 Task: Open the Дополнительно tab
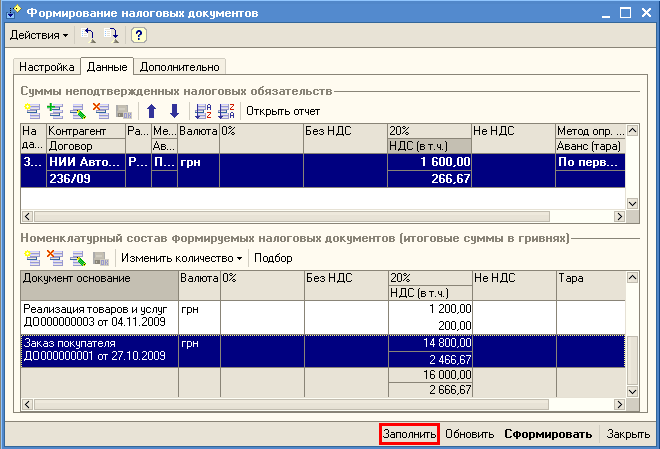tap(179, 67)
